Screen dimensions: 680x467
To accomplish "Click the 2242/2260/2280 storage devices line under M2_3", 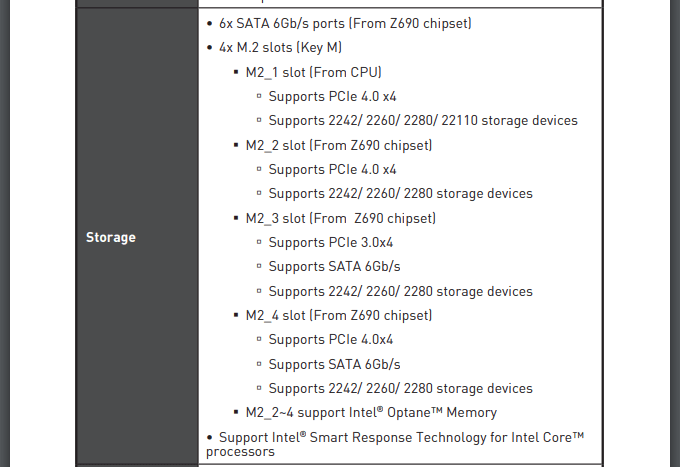I will 400,291.
